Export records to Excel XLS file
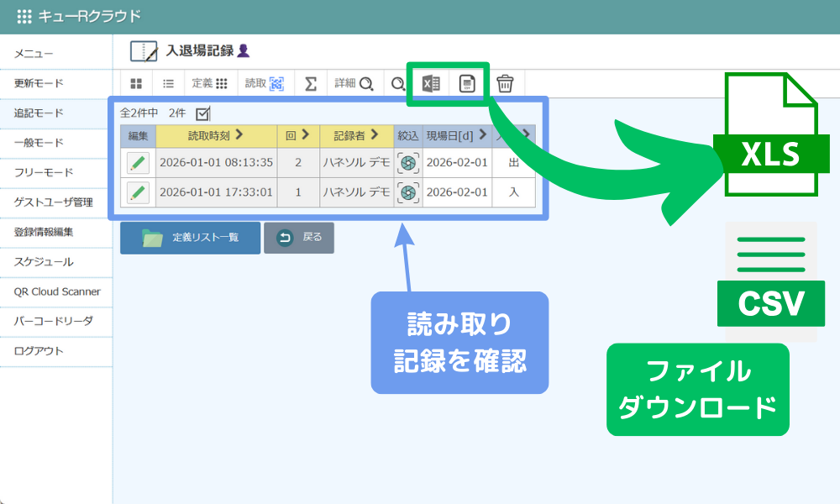 (x=433, y=84)
